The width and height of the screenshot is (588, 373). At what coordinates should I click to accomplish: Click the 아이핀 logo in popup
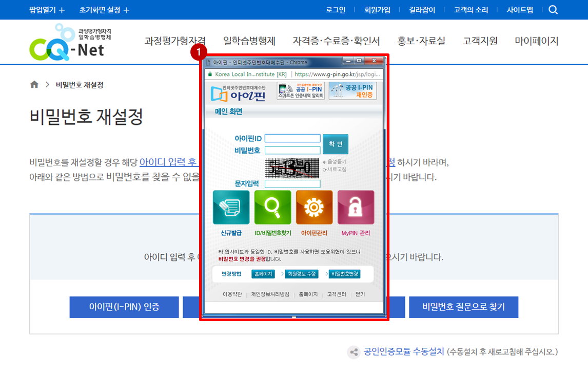click(238, 93)
